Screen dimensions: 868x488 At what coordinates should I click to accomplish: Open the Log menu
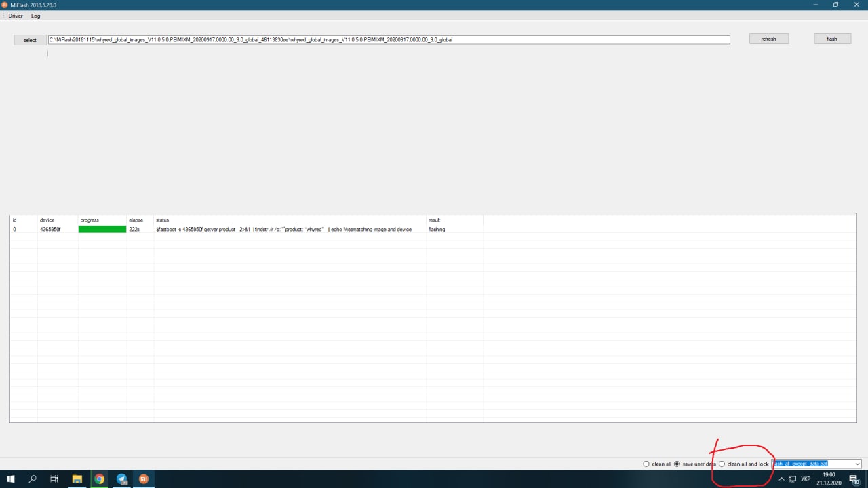[35, 16]
